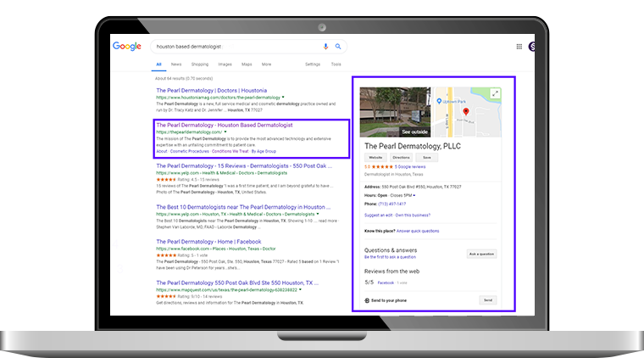
Task: Click the About 64 results text
Action: click(184, 79)
